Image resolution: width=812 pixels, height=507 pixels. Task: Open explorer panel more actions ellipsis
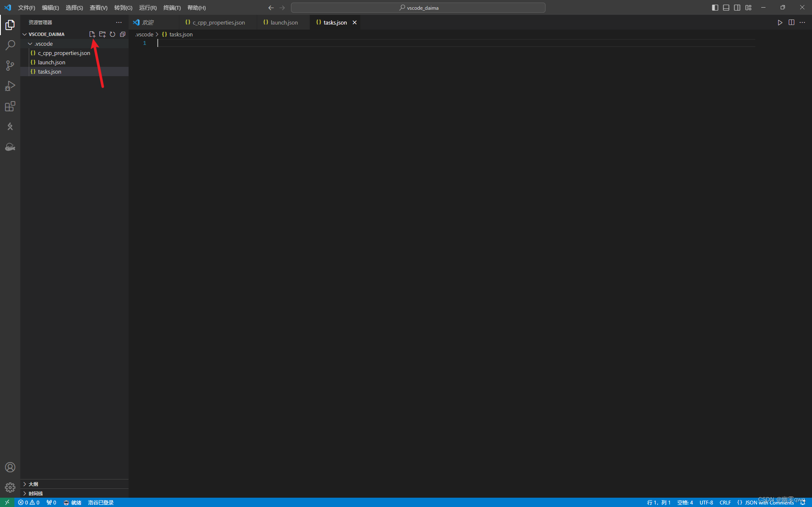[x=119, y=22]
